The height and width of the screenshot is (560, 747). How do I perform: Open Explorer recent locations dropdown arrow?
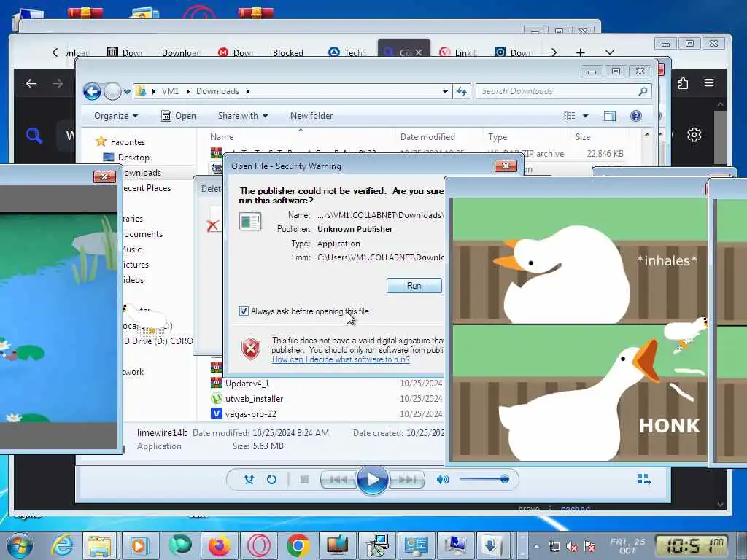click(127, 91)
